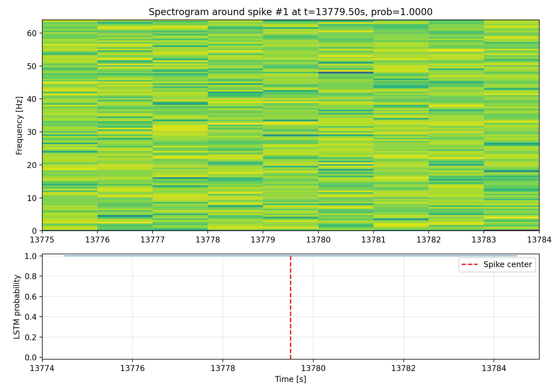Click the dark blue band near 48 Hz
Viewport: 560px width, 392px height.
(x=346, y=73)
